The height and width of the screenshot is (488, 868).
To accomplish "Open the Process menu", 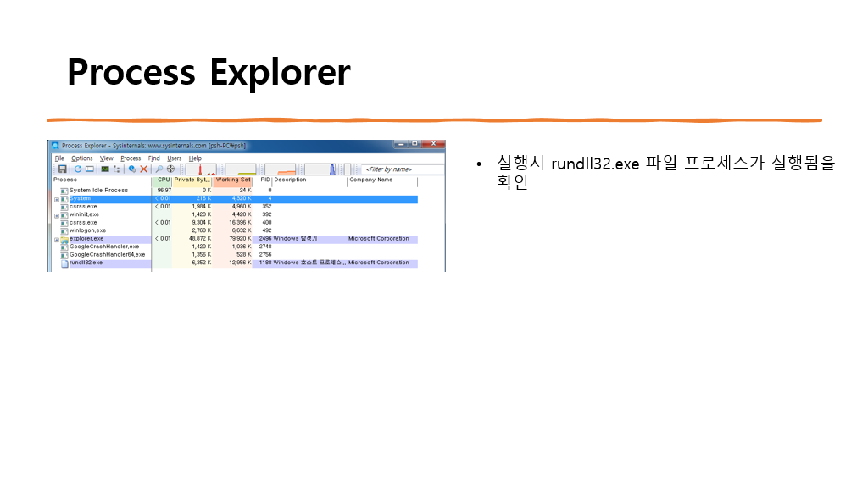I will [131, 158].
